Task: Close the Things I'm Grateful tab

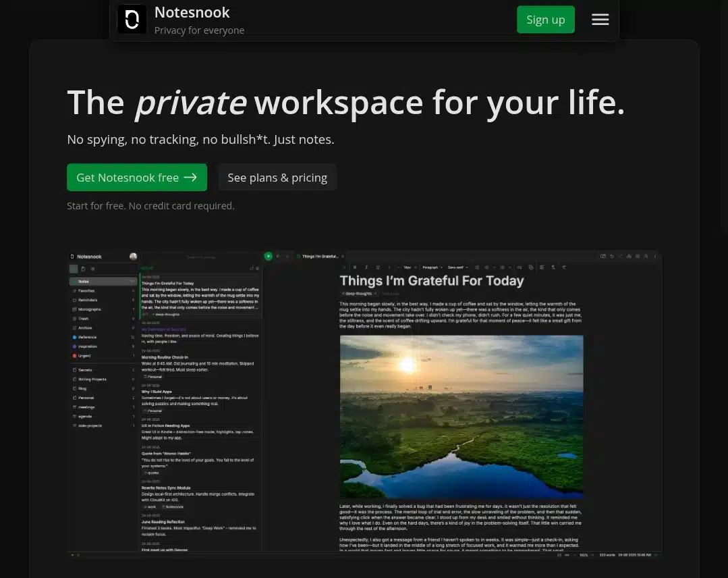Action: tap(343, 256)
